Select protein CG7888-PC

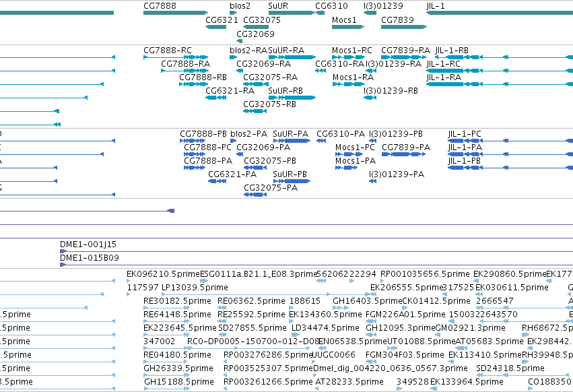[x=195, y=154]
